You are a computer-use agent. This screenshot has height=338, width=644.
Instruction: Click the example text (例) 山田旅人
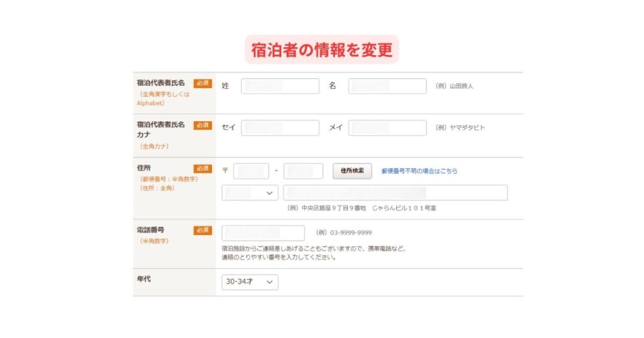[454, 86]
